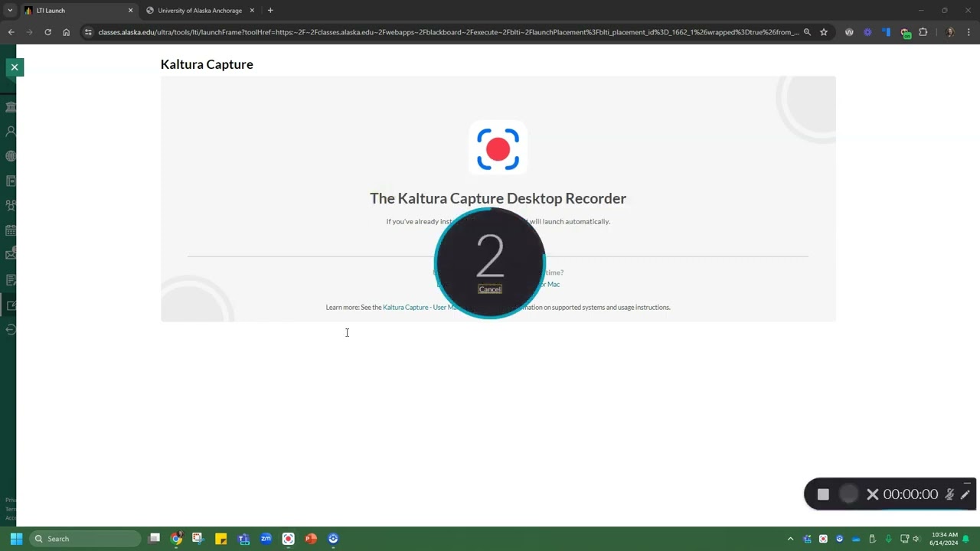Click the X cancel icon on recorder bar
Viewport: 980px width, 551px height.
click(x=872, y=494)
